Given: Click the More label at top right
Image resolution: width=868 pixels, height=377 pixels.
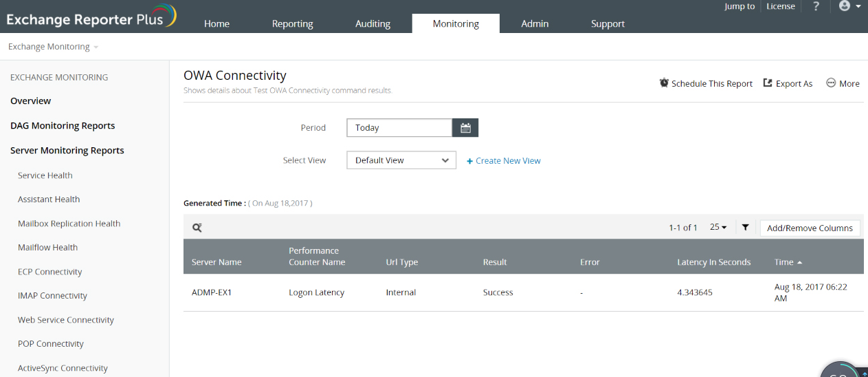Looking at the screenshot, I should tap(849, 84).
